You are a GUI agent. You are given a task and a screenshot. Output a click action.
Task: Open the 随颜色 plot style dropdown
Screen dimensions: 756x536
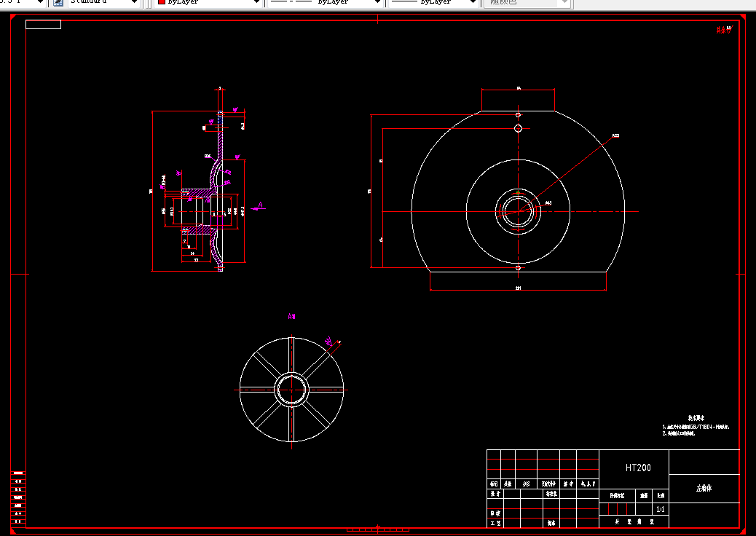[x=528, y=2]
